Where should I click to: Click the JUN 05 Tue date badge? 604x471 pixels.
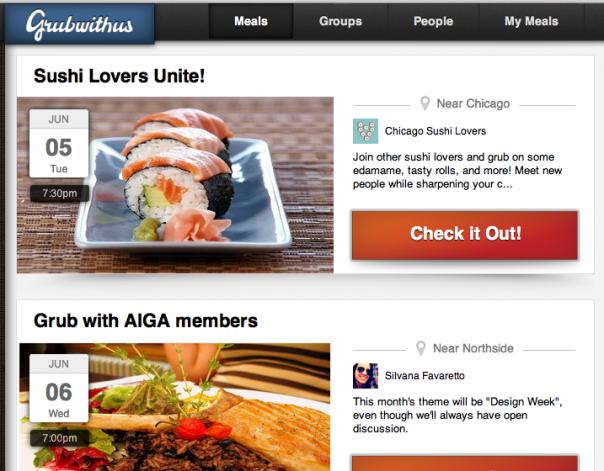59,143
